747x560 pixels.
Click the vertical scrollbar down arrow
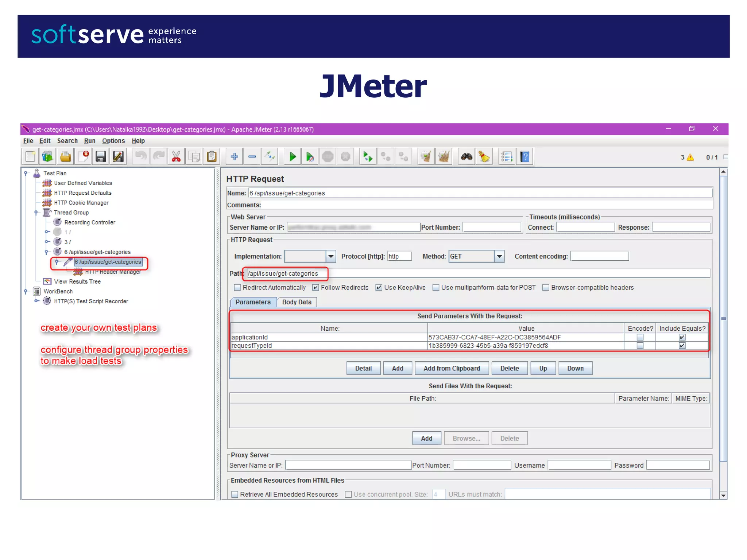pos(723,495)
